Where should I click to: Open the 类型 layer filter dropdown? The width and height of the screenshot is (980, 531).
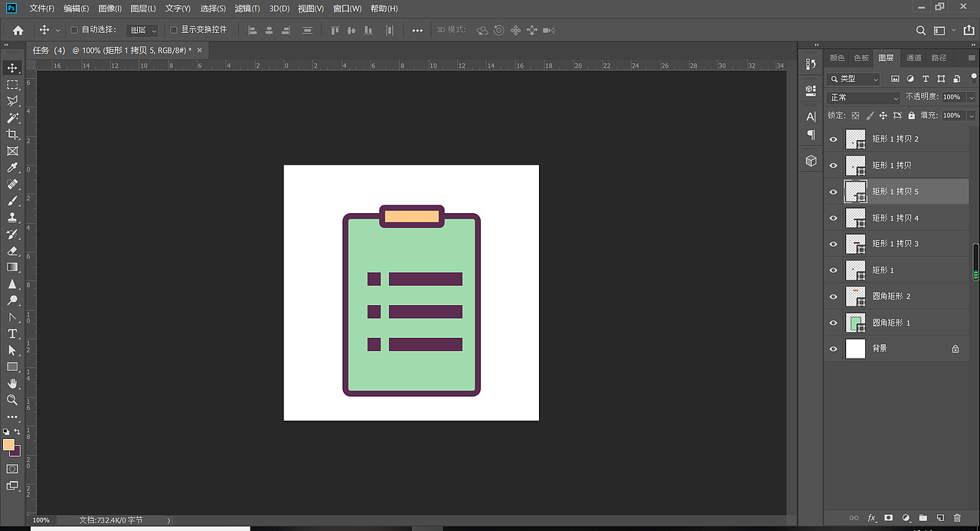click(x=854, y=79)
